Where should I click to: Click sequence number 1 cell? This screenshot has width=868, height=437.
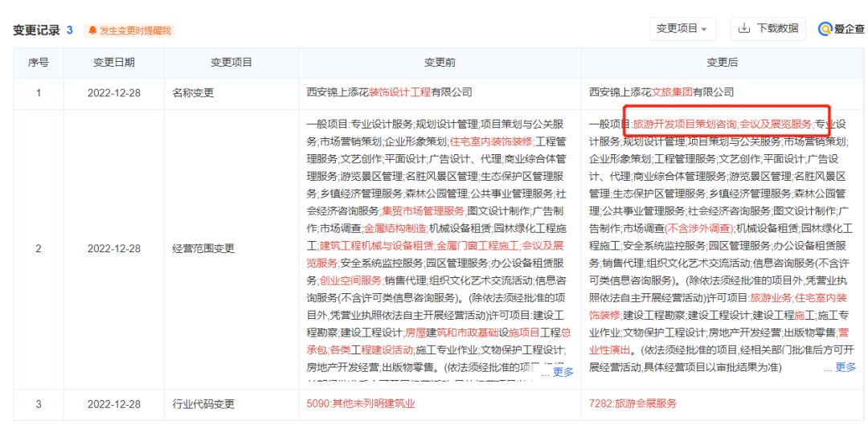[x=39, y=93]
